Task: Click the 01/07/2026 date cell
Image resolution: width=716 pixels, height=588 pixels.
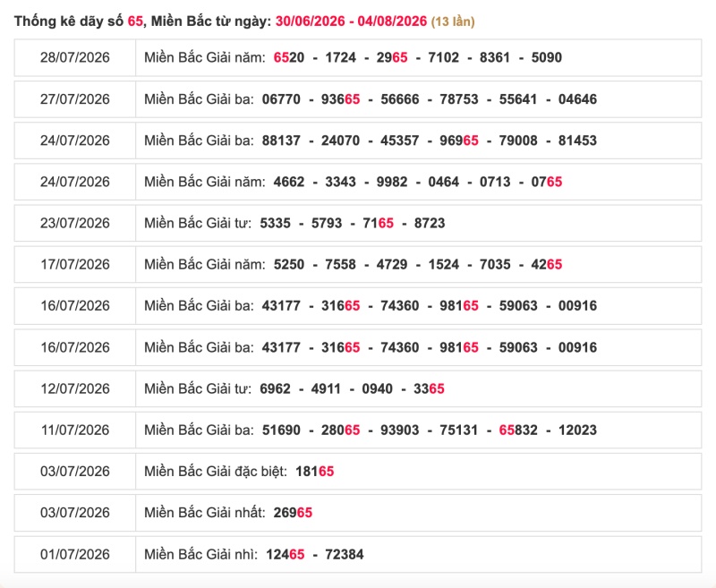Action: tap(75, 554)
